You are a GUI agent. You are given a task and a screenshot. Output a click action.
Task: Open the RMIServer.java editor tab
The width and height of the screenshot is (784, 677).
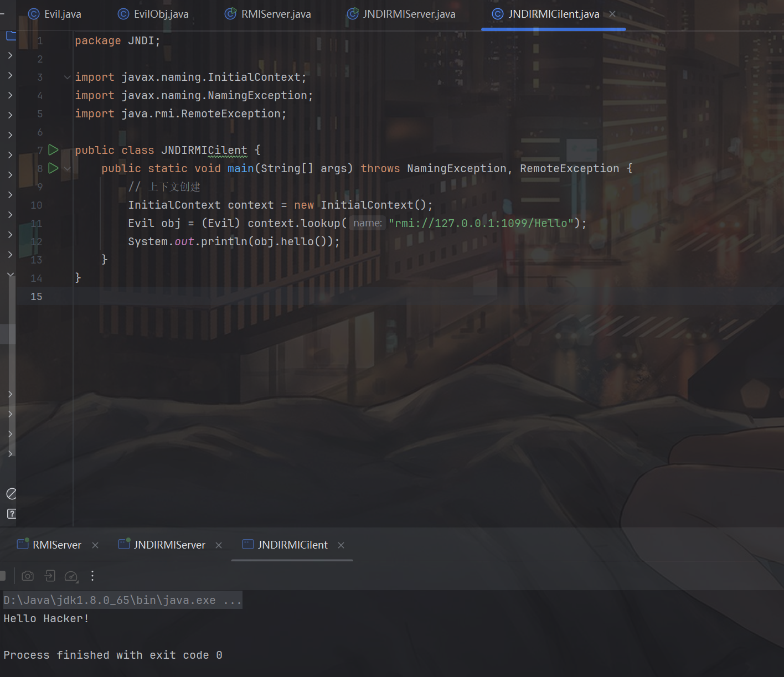coord(268,14)
